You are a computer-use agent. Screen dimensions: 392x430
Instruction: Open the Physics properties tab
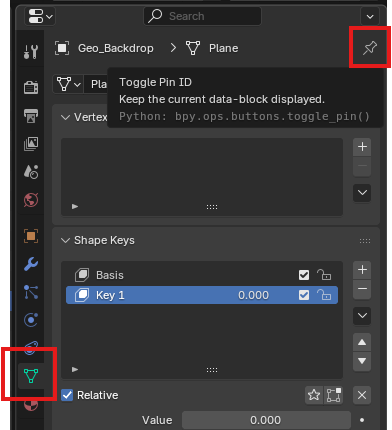(31, 320)
